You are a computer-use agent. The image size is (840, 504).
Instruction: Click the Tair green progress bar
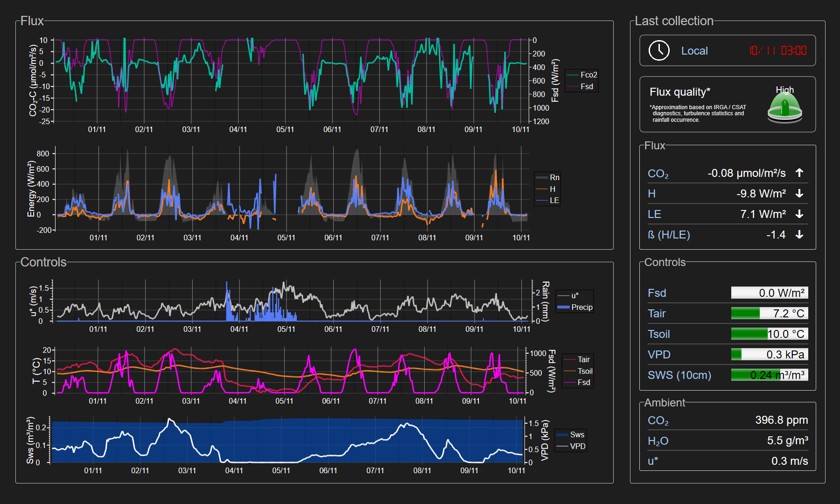(769, 313)
